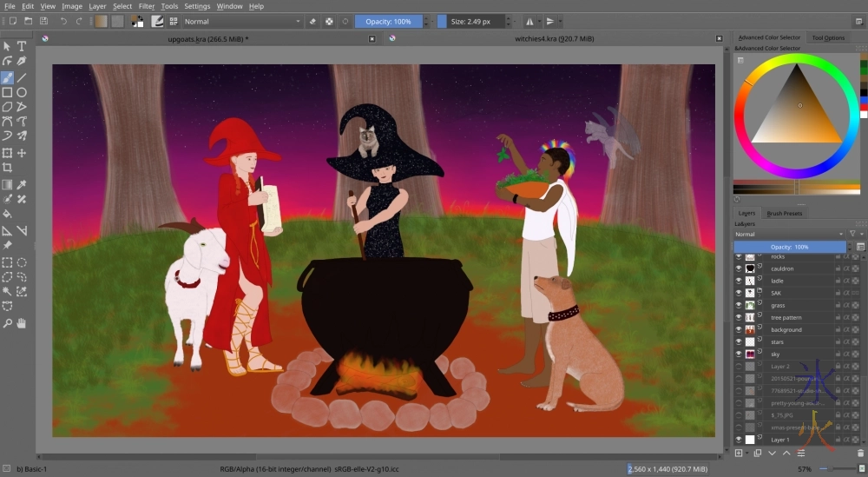Hide the cauldron layer
The image size is (868, 477).
coord(739,268)
